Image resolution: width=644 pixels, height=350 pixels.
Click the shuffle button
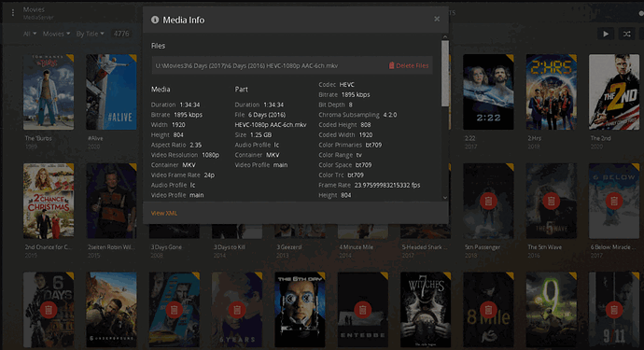tap(626, 34)
